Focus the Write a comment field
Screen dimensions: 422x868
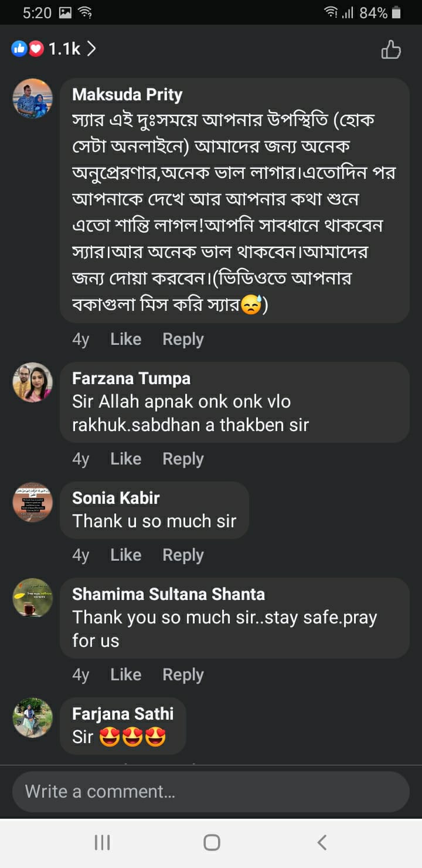210,792
